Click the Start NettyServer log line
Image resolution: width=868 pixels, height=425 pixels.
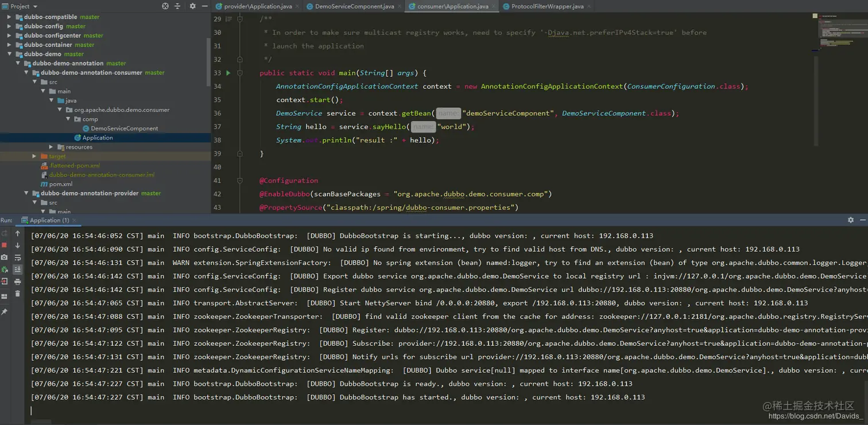[x=419, y=303]
